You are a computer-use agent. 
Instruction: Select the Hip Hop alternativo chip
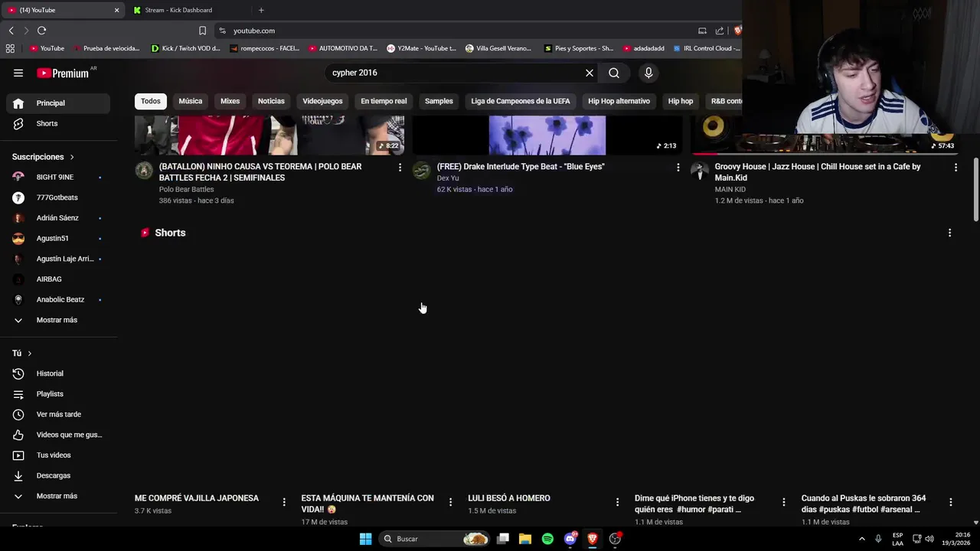[x=619, y=101]
